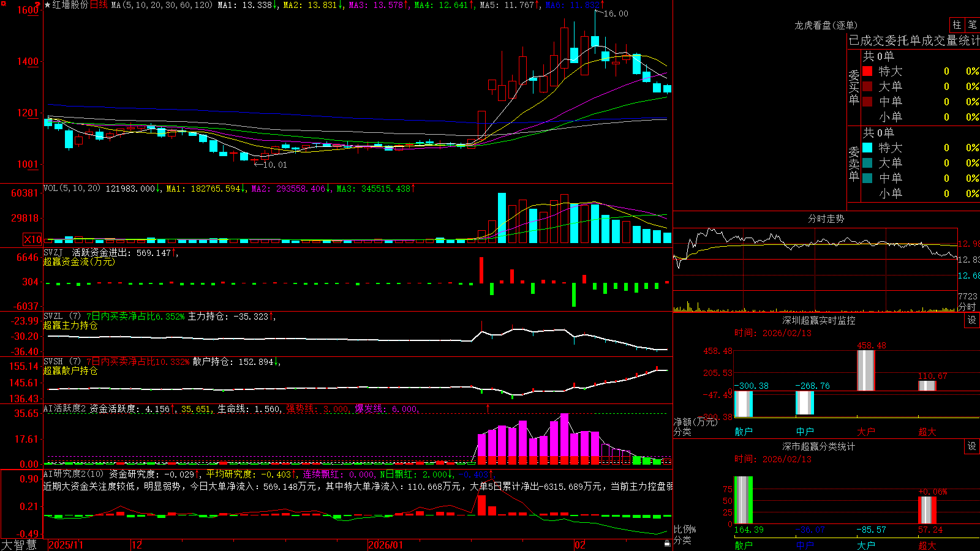Click 大户 bar 458.48 in 实时监控 chart
Viewport: 980px width, 551px height.
pyautogui.click(x=865, y=370)
